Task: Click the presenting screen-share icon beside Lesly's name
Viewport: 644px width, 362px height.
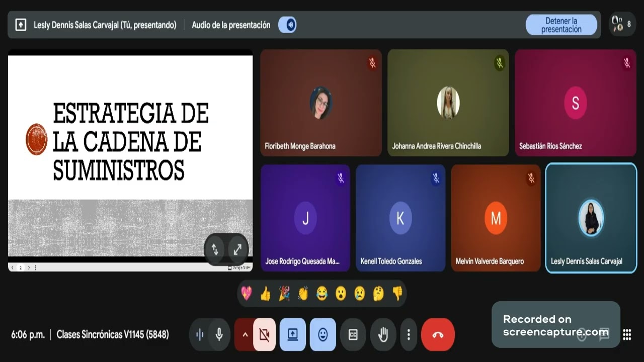Action: (21, 25)
